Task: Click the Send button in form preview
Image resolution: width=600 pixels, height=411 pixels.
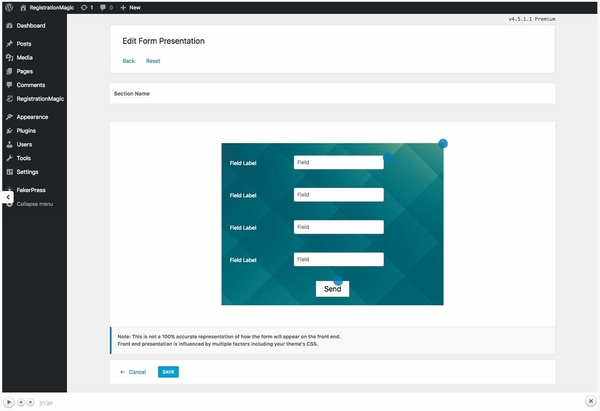Action: click(x=332, y=289)
